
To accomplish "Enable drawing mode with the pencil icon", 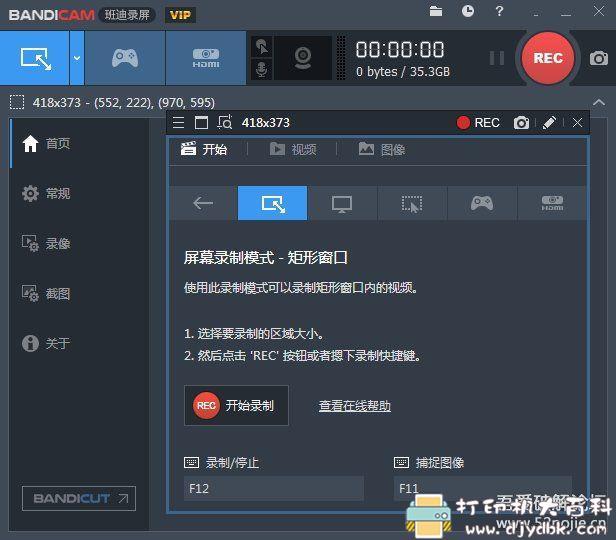I will pos(549,123).
